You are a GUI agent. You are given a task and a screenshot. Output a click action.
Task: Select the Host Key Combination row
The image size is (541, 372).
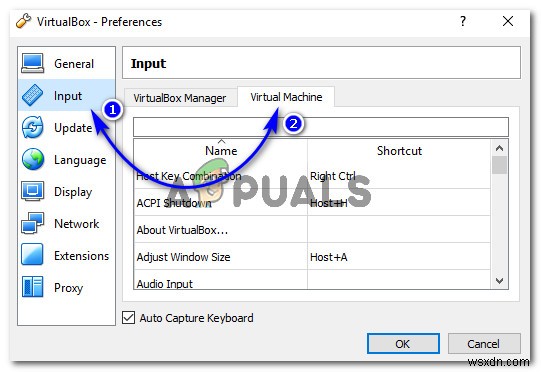coord(312,176)
